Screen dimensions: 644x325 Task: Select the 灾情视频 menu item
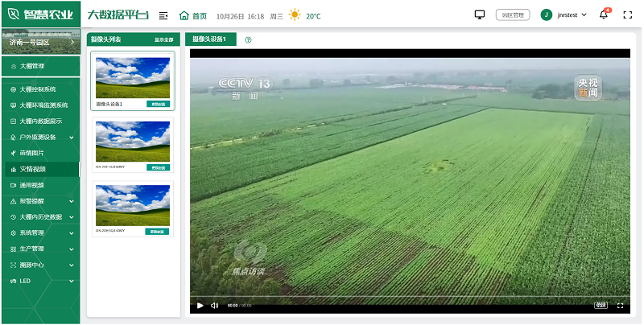(x=41, y=169)
